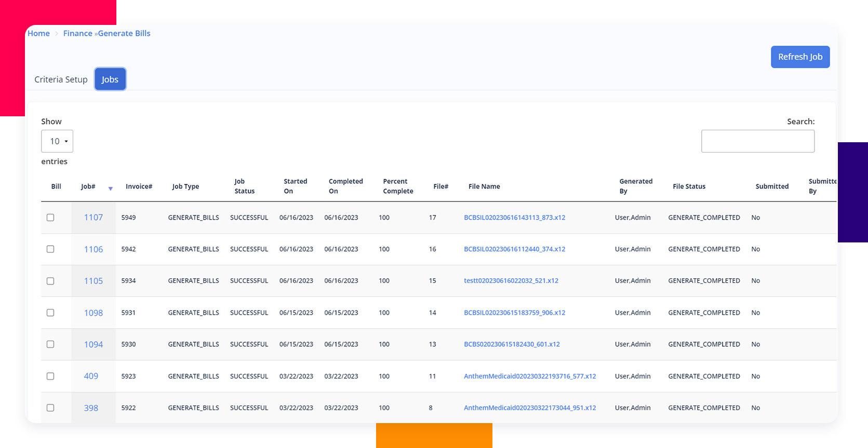The image size is (868, 448).
Task: Sort by the Completed On column header
Action: pyautogui.click(x=345, y=186)
